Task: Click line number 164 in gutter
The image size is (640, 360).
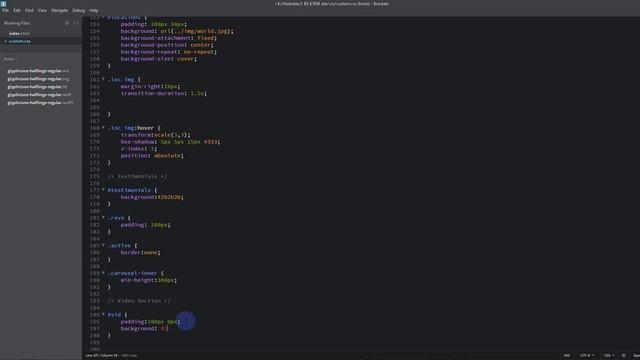Action: coord(94,100)
